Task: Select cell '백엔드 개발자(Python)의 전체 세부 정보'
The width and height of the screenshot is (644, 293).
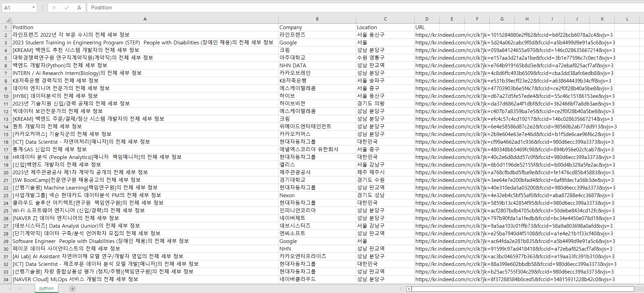Action: tap(145, 65)
